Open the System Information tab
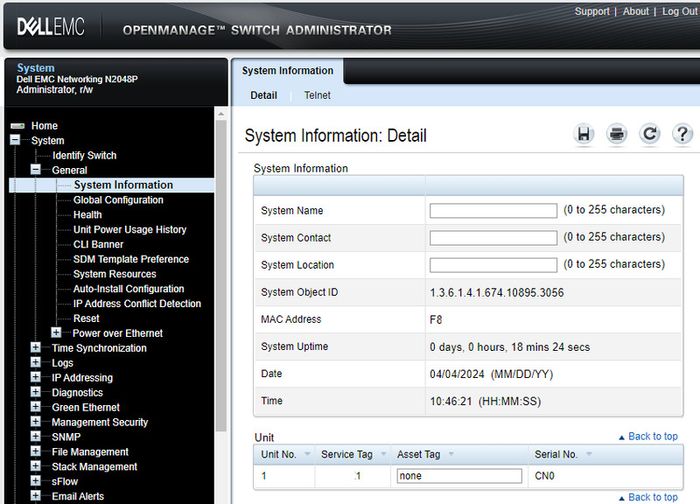 (x=288, y=71)
